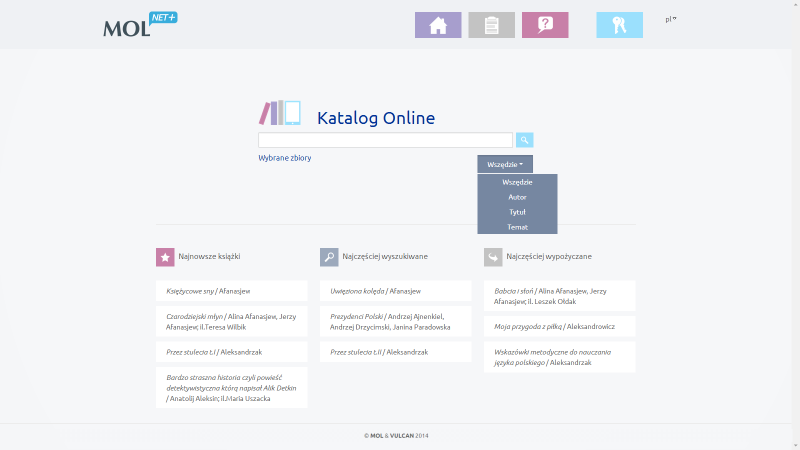Click the MOL & VULCAN 2014 footer text

(x=396, y=436)
